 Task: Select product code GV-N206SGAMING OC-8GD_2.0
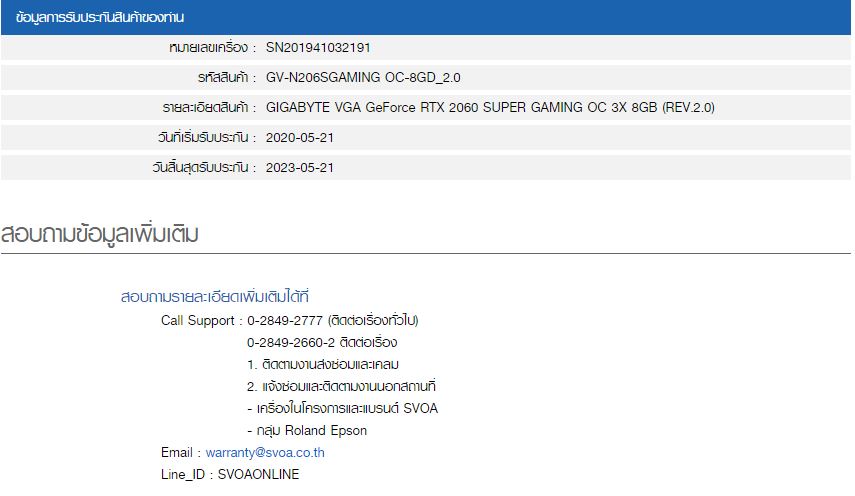[x=363, y=77]
